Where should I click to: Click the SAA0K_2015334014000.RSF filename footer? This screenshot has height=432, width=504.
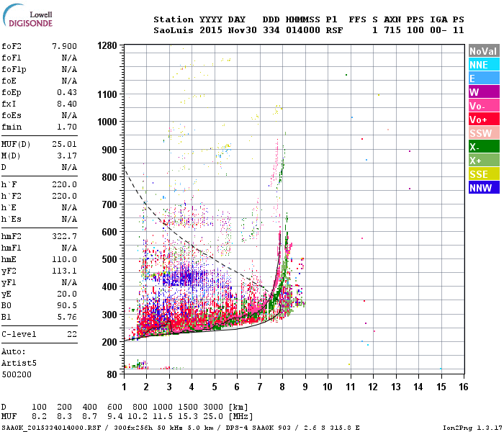[x=51, y=428]
